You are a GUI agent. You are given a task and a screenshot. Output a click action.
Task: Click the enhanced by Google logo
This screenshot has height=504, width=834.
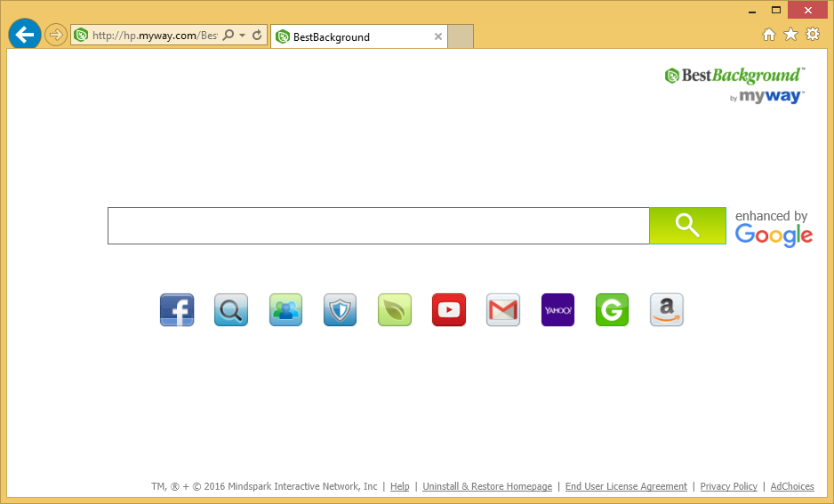774,228
